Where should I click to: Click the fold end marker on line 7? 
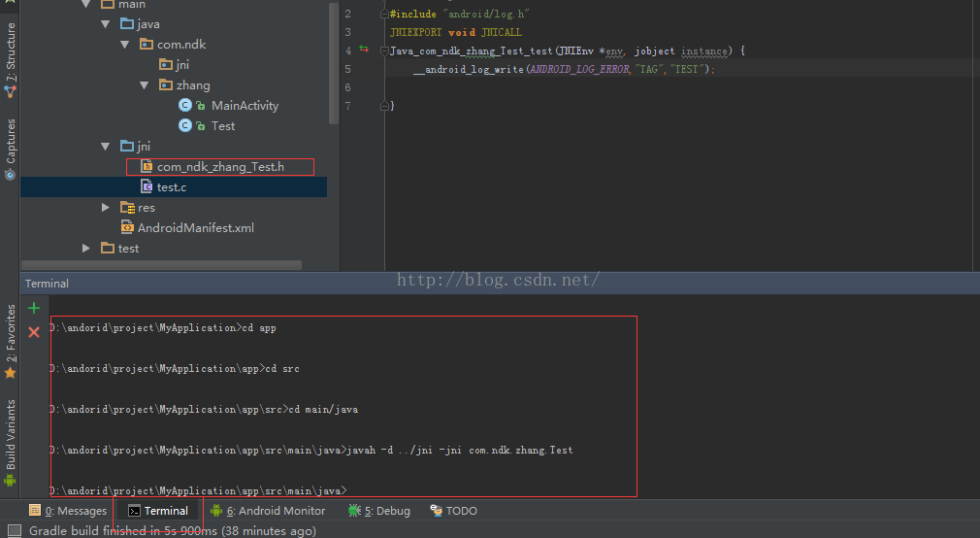383,106
